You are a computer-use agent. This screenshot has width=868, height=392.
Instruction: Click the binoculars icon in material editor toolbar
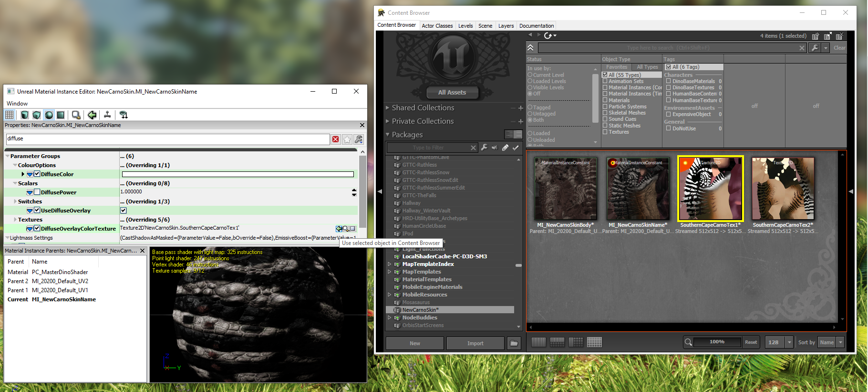(x=124, y=115)
